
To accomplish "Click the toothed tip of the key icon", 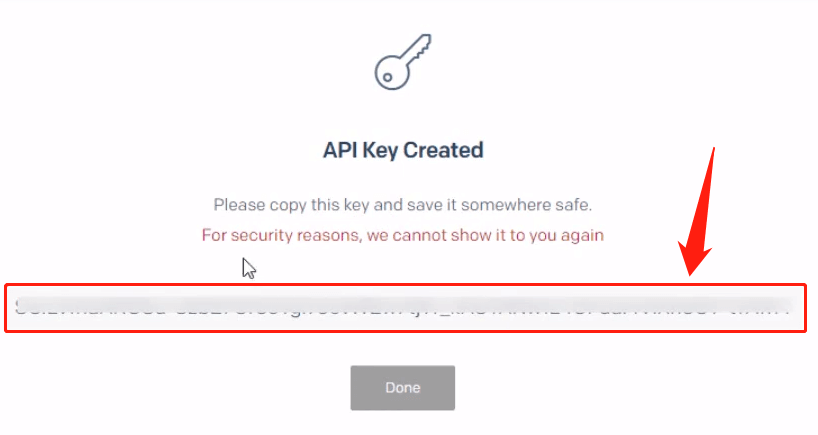I will pos(422,43).
